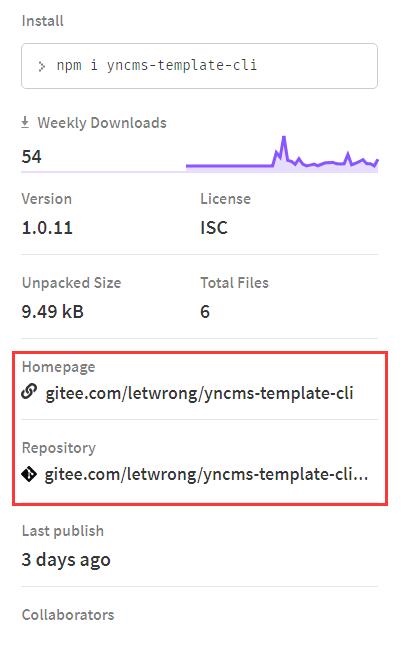Click the Collaborators heading
417x647 pixels.
pos(68,615)
